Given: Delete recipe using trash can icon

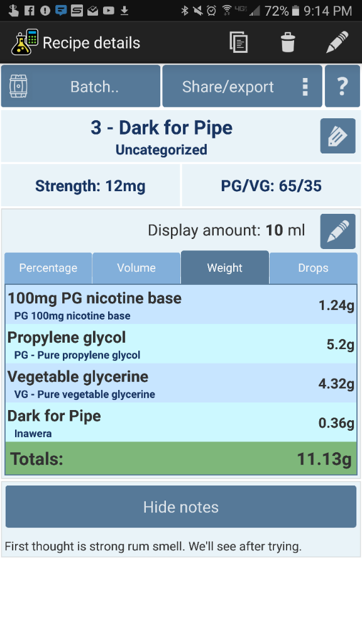Looking at the screenshot, I should tap(288, 42).
